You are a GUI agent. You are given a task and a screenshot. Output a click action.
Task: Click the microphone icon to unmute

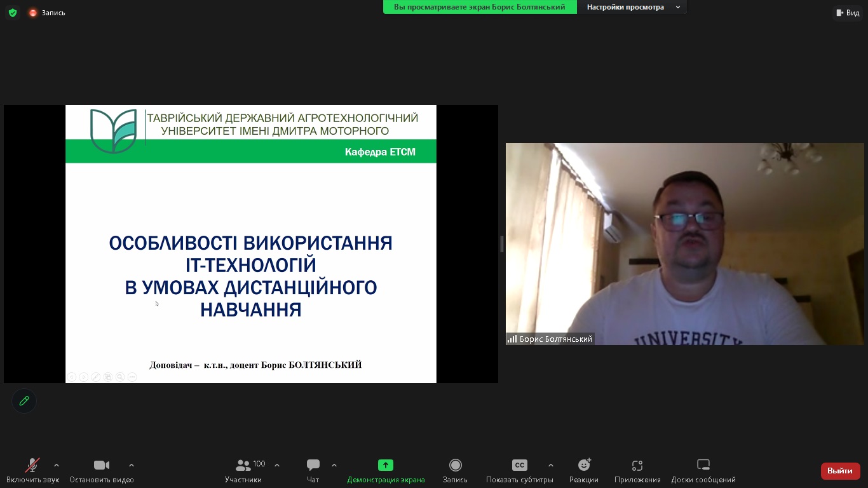[32, 465]
